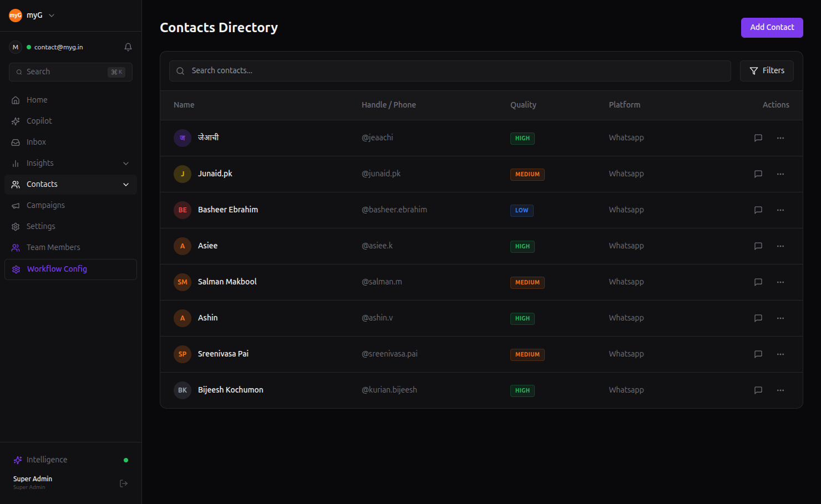
Task: Click the BK avatar of Bijeesh Kochumon
Action: 183,390
